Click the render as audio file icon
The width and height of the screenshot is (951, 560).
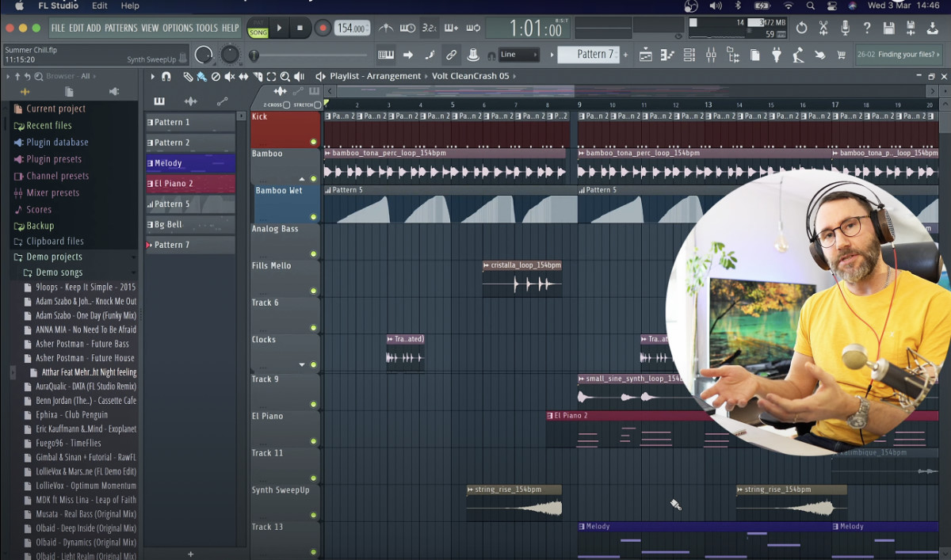(x=910, y=28)
